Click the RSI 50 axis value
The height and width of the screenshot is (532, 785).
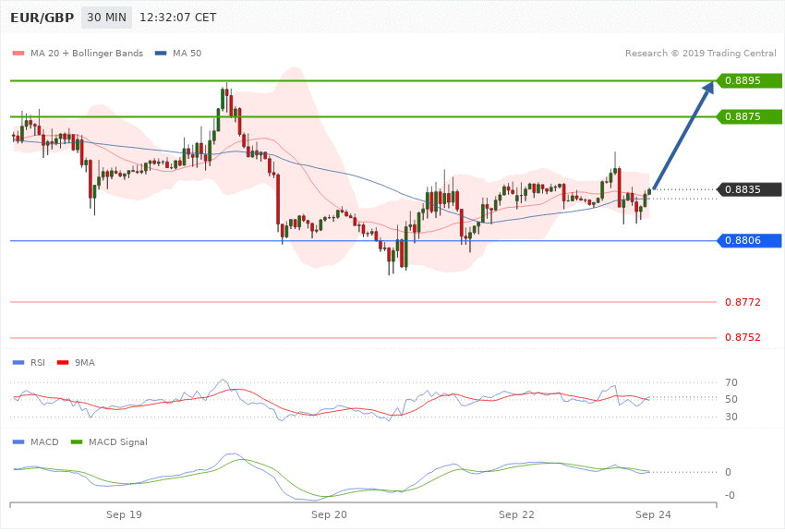(731, 399)
